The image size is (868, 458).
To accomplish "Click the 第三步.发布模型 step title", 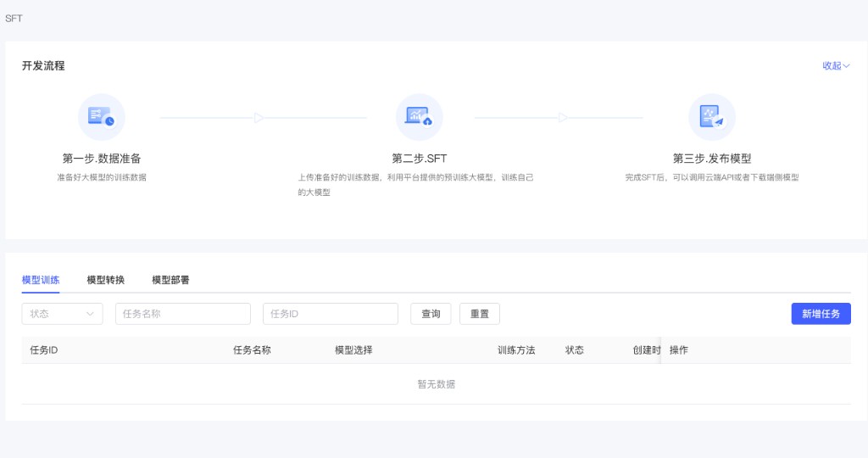I will (x=712, y=159).
